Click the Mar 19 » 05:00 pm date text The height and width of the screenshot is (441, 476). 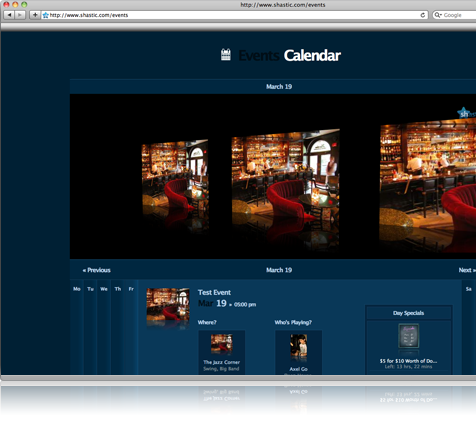(x=227, y=304)
